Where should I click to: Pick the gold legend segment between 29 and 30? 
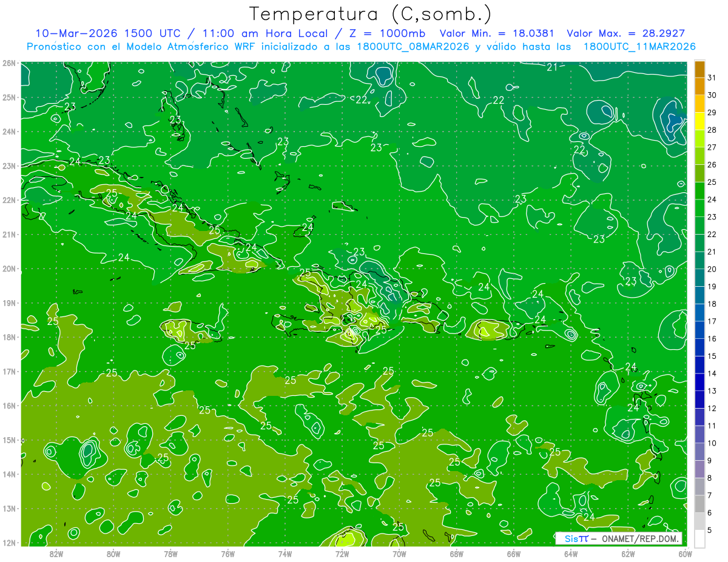699,104
